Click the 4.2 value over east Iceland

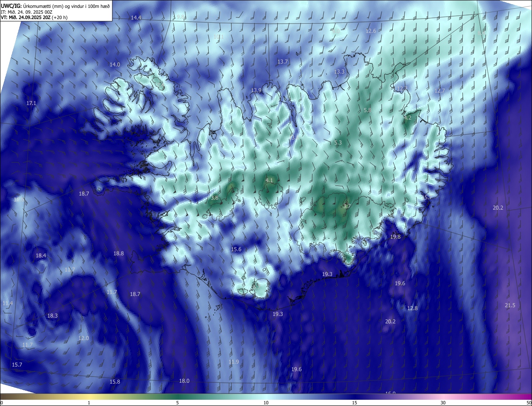click(x=408, y=117)
